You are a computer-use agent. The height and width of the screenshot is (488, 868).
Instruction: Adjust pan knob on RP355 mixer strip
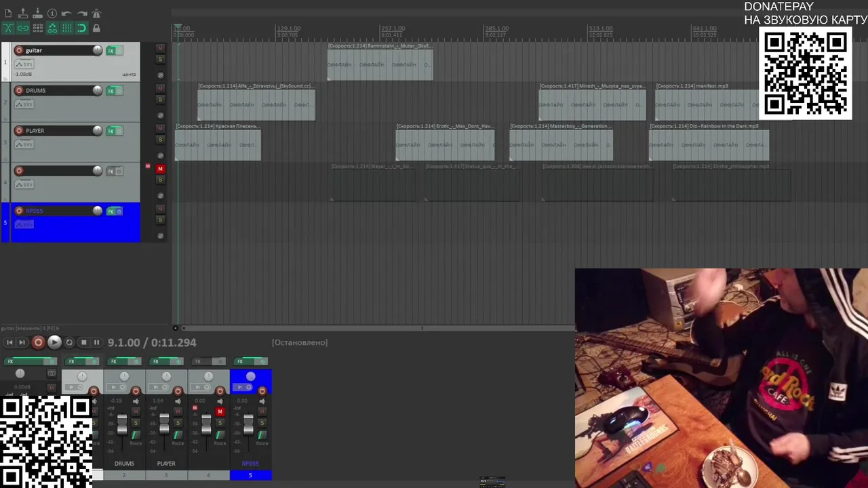[250, 377]
